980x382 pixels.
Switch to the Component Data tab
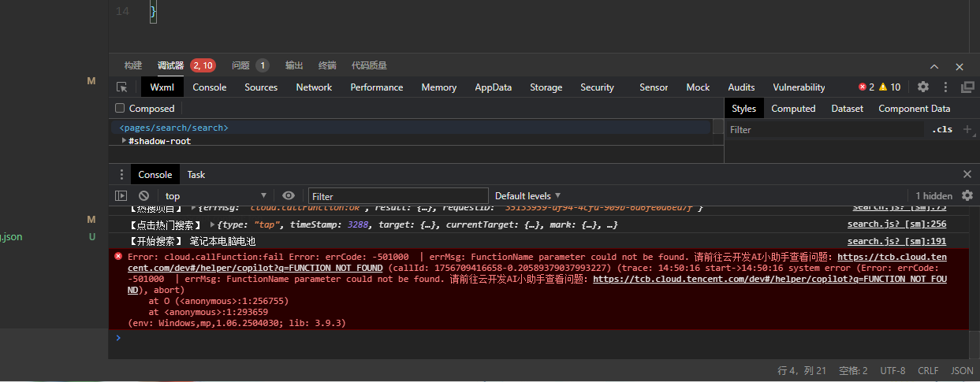point(915,109)
